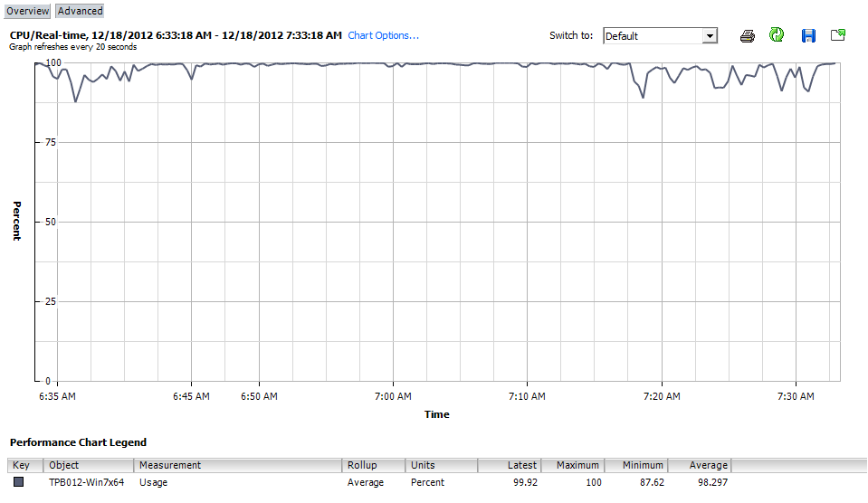Refresh the CPU chart
The image size is (868, 503).
[x=777, y=35]
